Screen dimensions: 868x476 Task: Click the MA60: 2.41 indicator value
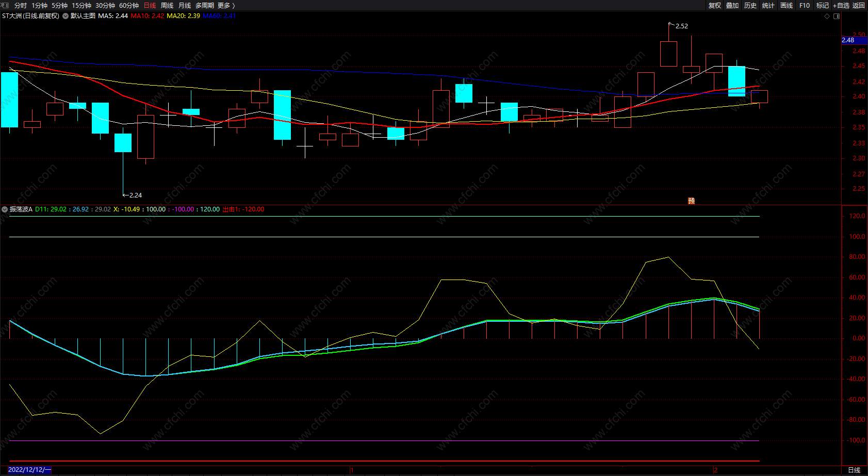(x=219, y=16)
